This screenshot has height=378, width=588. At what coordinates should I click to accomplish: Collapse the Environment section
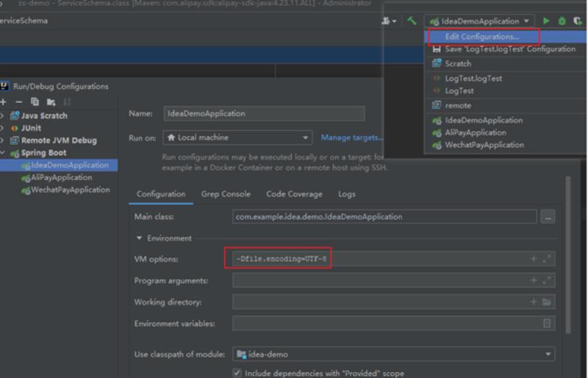[139, 238]
